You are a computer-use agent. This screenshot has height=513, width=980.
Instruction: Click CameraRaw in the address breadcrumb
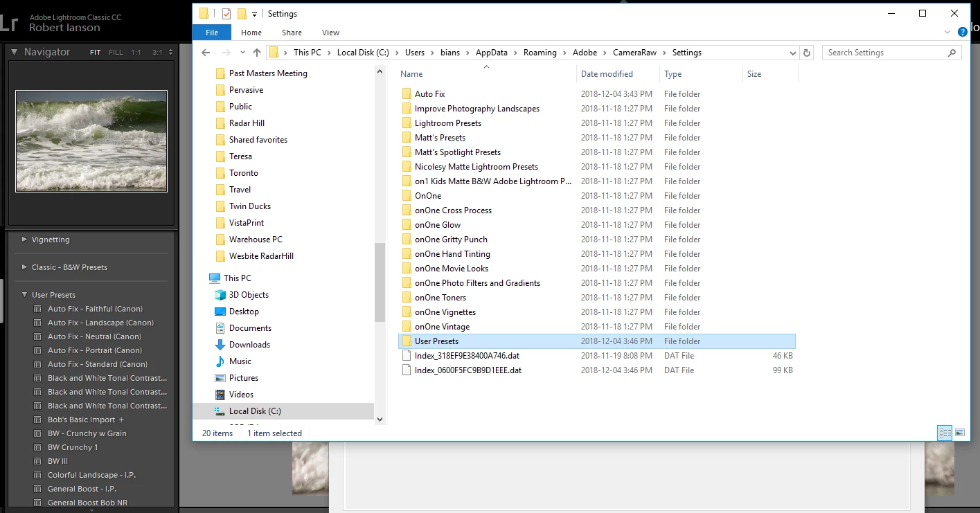pos(634,53)
